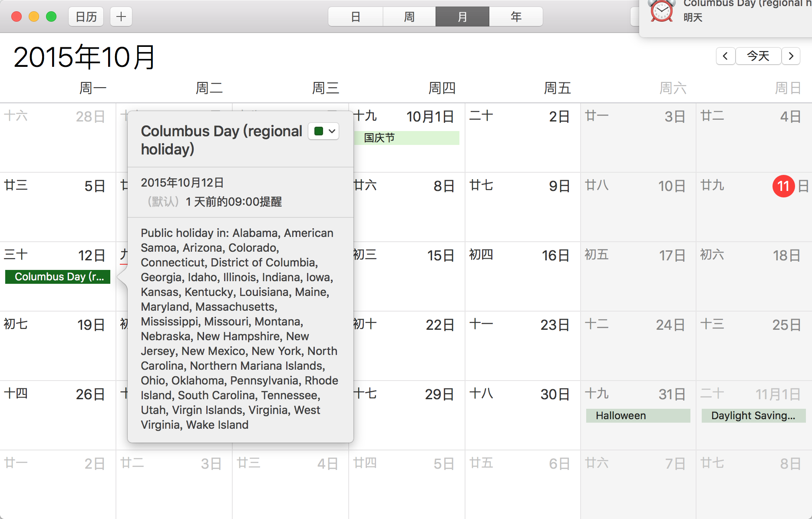Image resolution: width=812 pixels, height=519 pixels.
Task: Open the event calendar color dropdown
Action: (x=324, y=131)
